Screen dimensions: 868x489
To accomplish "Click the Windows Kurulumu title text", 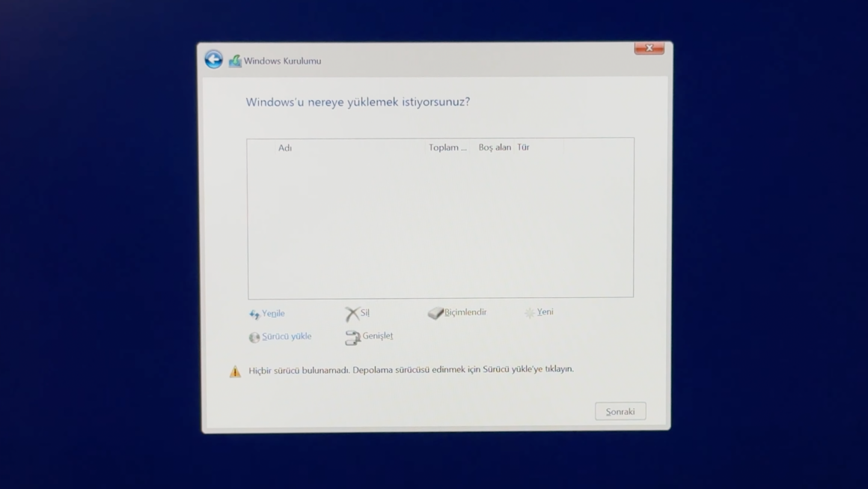I will click(x=282, y=61).
